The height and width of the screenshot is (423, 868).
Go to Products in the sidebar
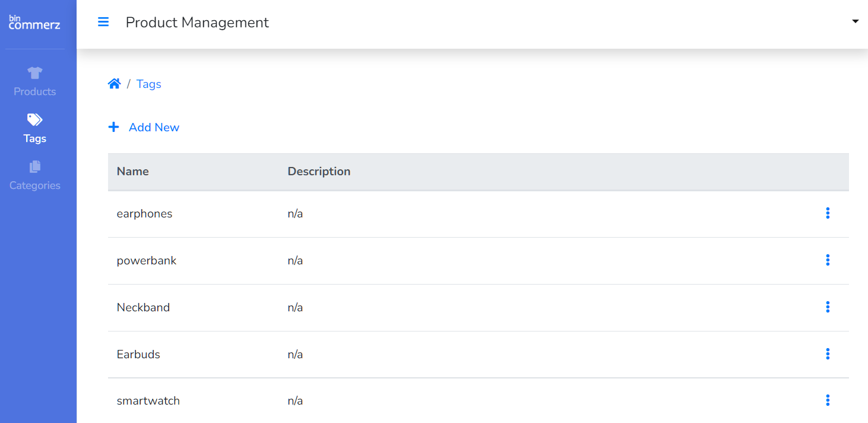(x=35, y=91)
